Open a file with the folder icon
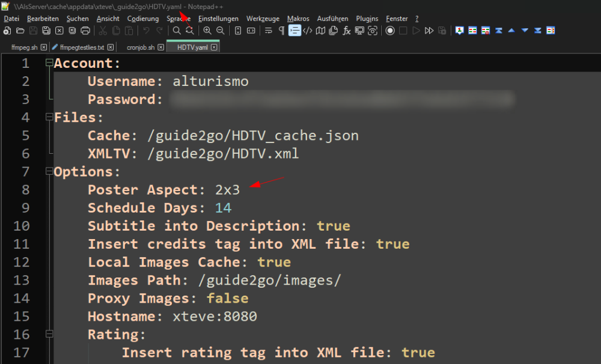The image size is (601, 364). (20, 31)
